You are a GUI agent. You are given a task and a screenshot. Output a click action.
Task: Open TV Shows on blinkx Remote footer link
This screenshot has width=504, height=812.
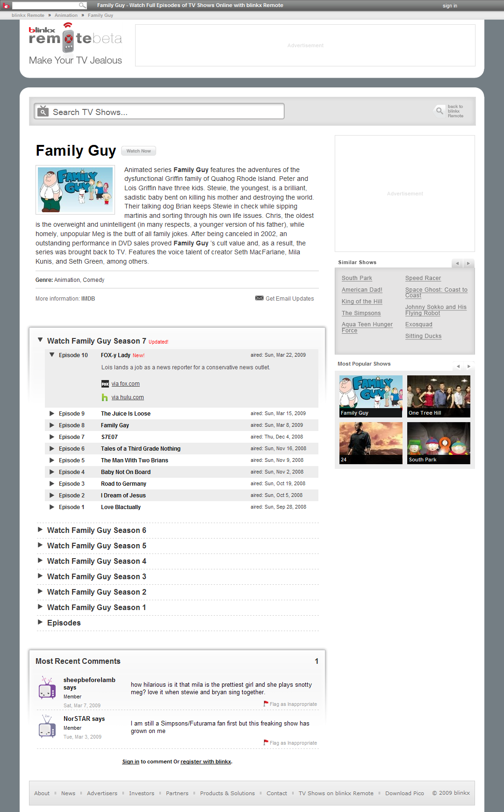tap(336, 793)
